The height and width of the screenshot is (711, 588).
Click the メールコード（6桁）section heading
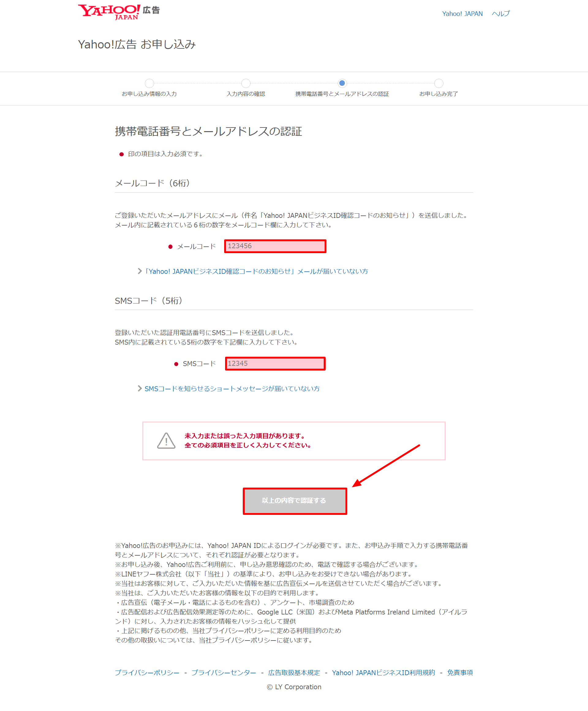click(152, 183)
